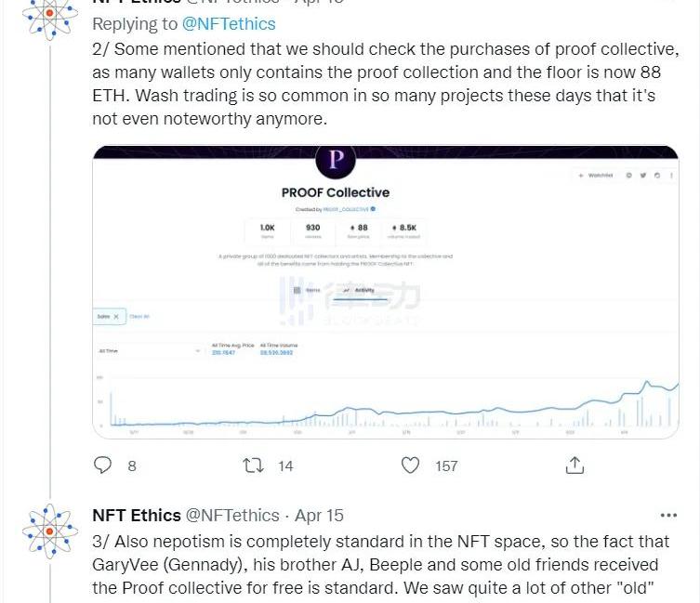Screen dimensions: 700x603
Task: Click the NFT Ethics atom avatar at top
Action: click(x=49, y=11)
